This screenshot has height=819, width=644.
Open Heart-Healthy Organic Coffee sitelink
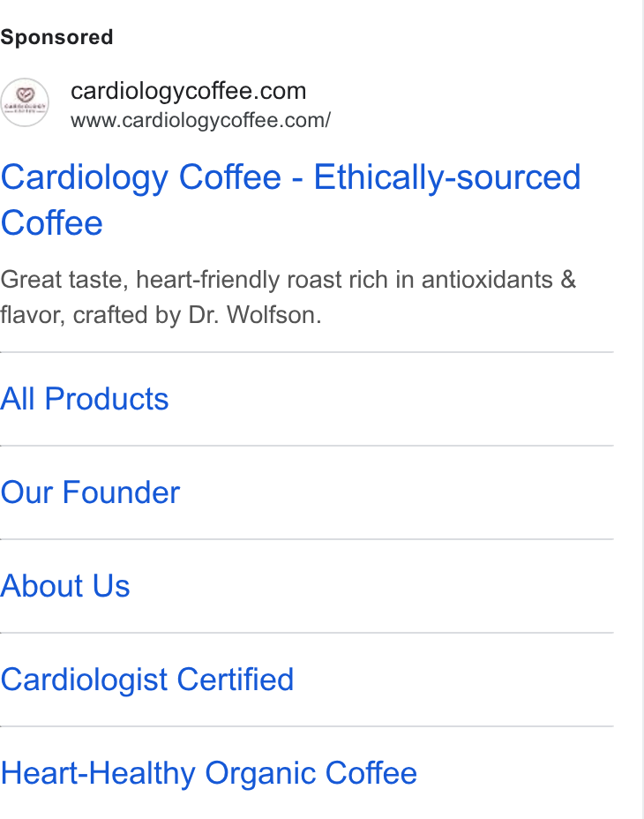pos(208,773)
